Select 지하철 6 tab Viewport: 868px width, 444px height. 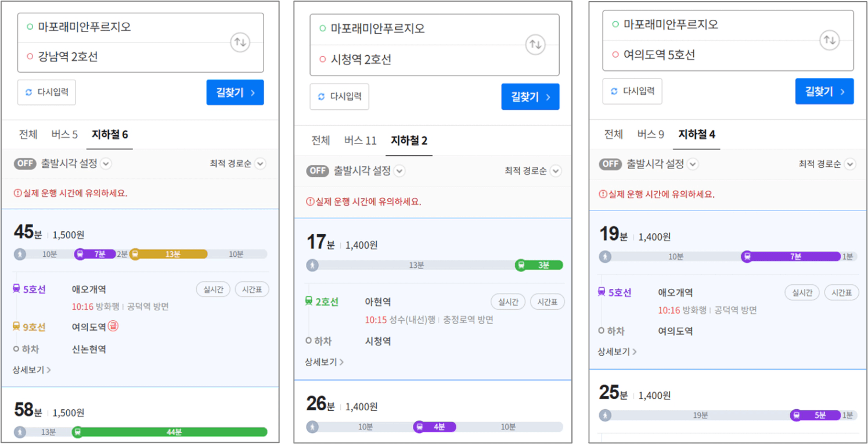(110, 135)
